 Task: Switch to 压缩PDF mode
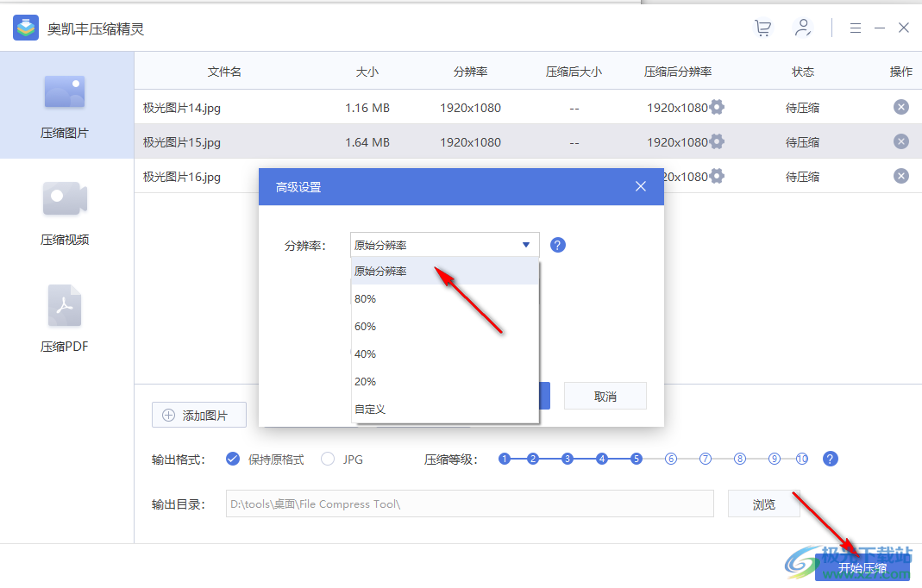tap(65, 319)
